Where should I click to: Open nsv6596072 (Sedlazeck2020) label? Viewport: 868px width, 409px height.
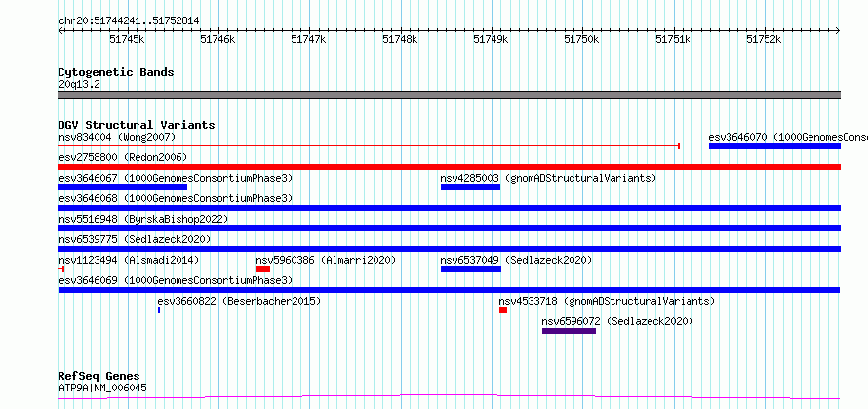click(x=617, y=321)
